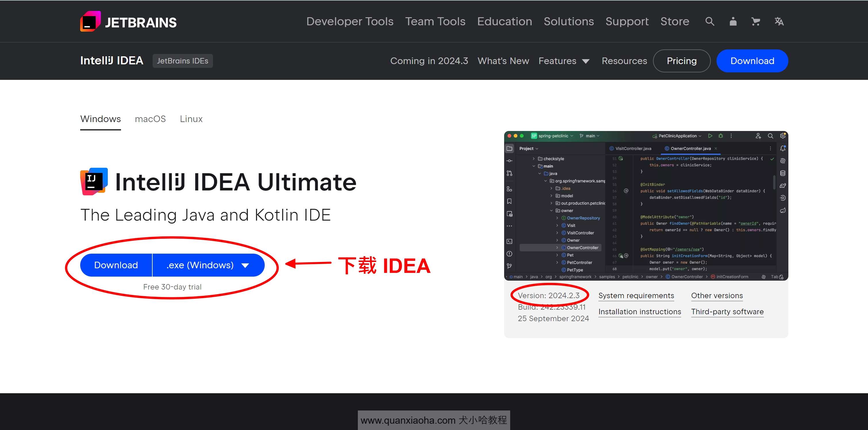
Task: Expand the model folder in the project tree
Action: (552, 196)
